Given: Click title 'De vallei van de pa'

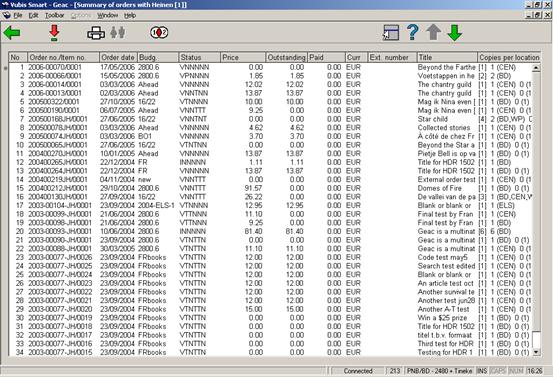Looking at the screenshot, I should tap(446, 197).
